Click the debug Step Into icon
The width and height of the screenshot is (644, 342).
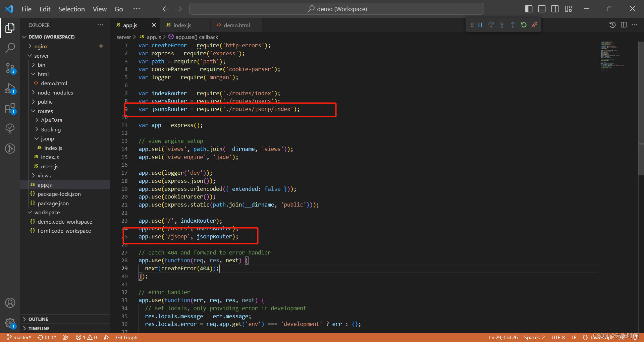click(502, 25)
